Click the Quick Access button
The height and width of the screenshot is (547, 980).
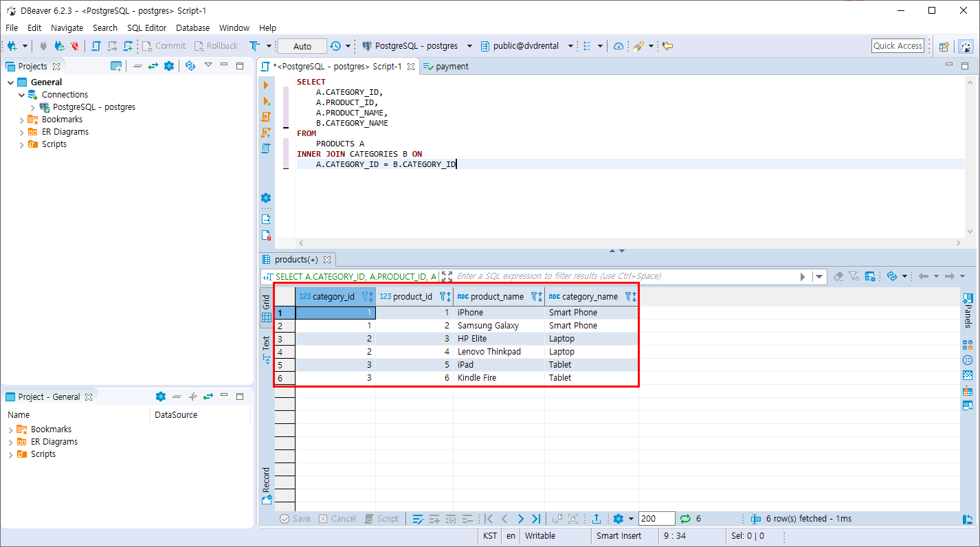(x=898, y=45)
